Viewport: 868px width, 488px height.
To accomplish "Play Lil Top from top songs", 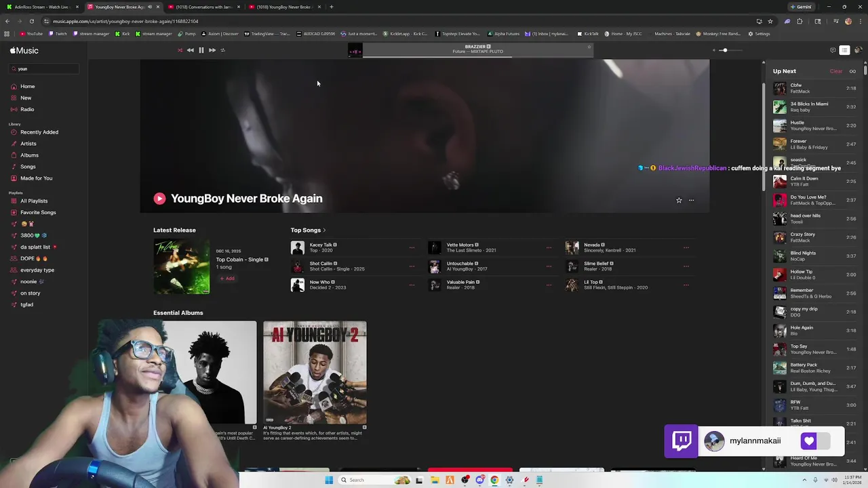I will [x=572, y=285].
